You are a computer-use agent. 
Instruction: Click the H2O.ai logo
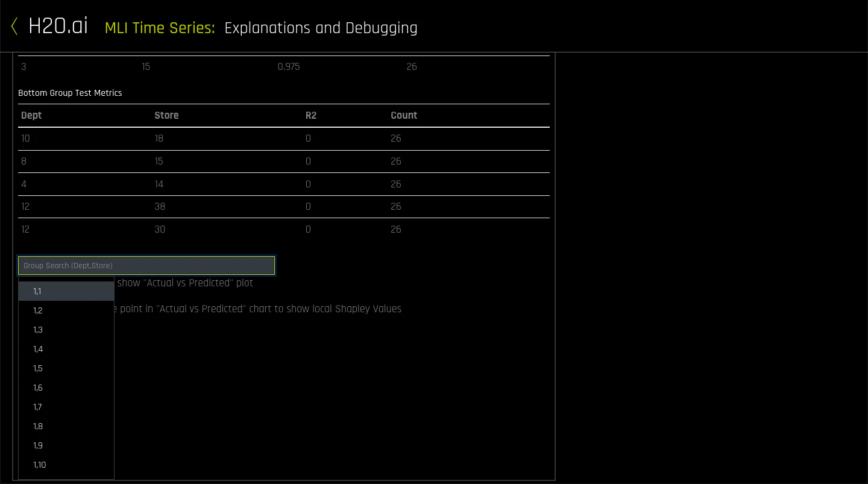click(58, 27)
